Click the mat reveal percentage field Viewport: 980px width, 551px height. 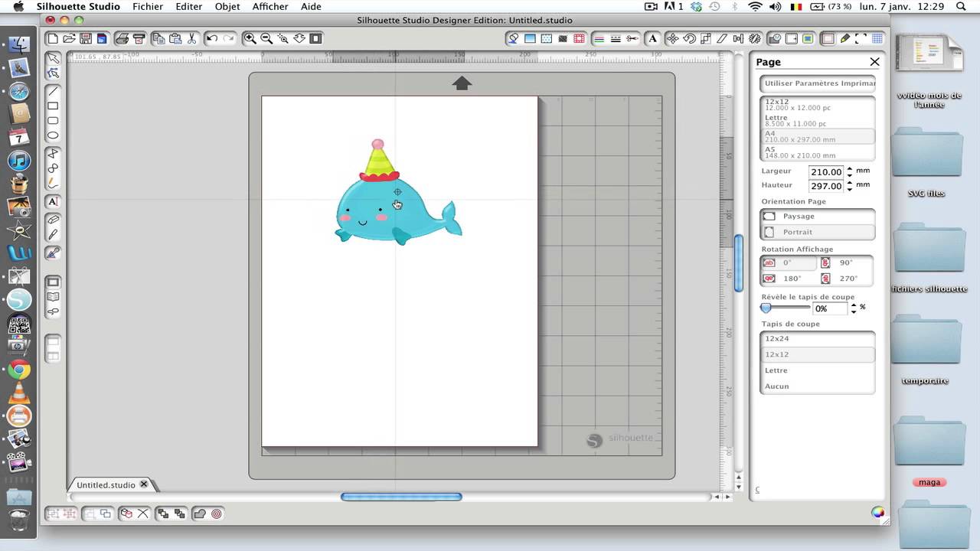(x=830, y=308)
